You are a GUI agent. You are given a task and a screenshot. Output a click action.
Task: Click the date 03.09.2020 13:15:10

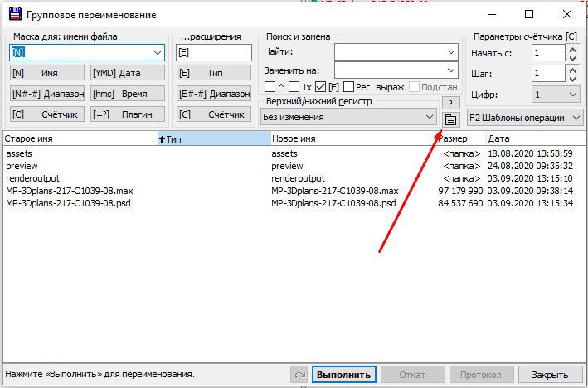pyautogui.click(x=530, y=178)
